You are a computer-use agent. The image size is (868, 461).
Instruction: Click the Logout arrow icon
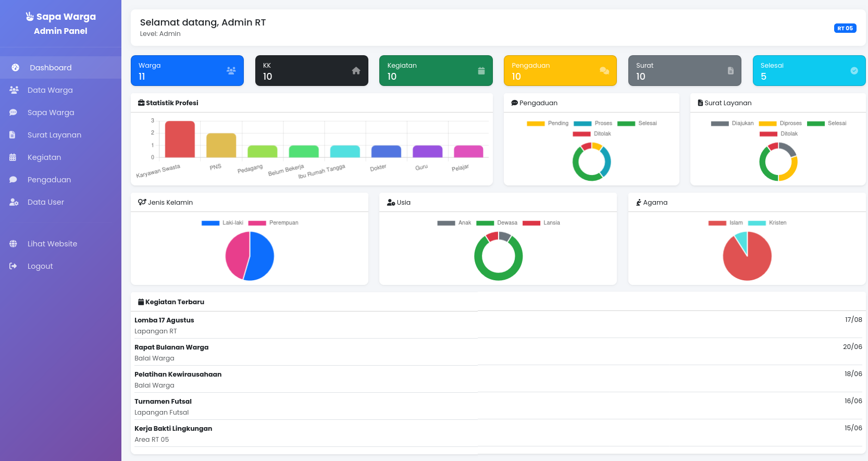click(x=13, y=266)
